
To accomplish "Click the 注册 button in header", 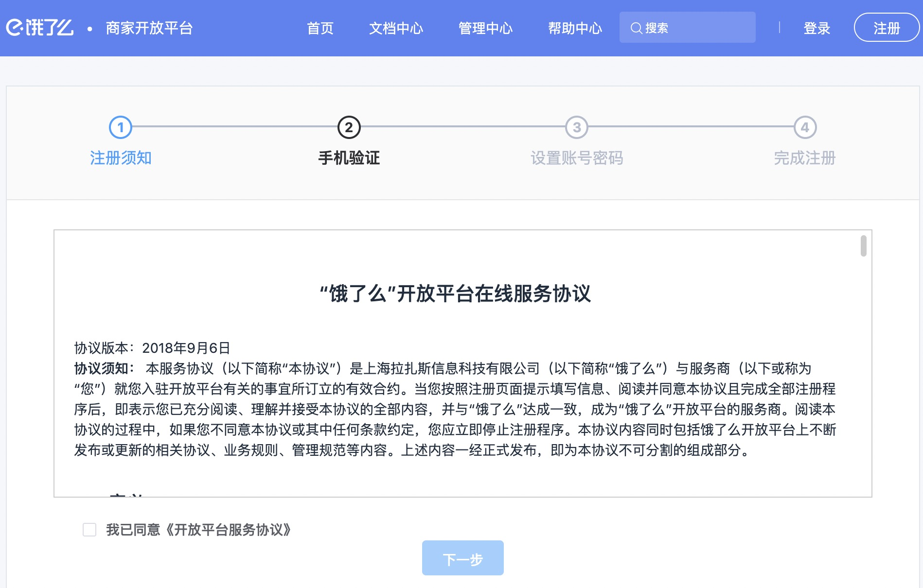I will click(x=886, y=27).
